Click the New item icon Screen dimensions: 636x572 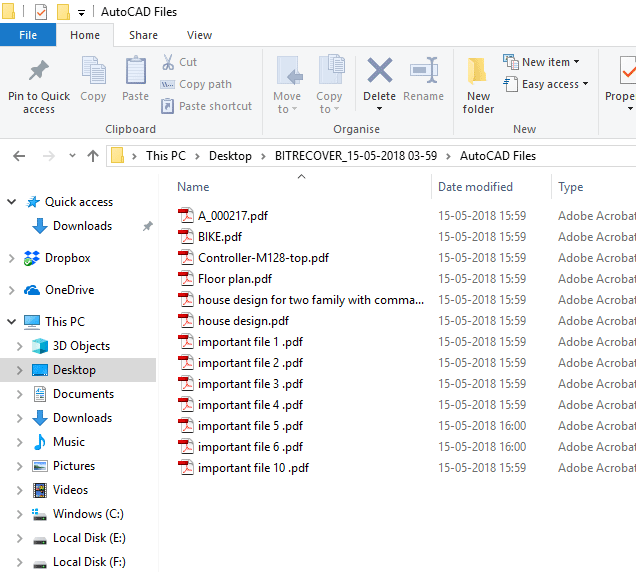click(511, 62)
